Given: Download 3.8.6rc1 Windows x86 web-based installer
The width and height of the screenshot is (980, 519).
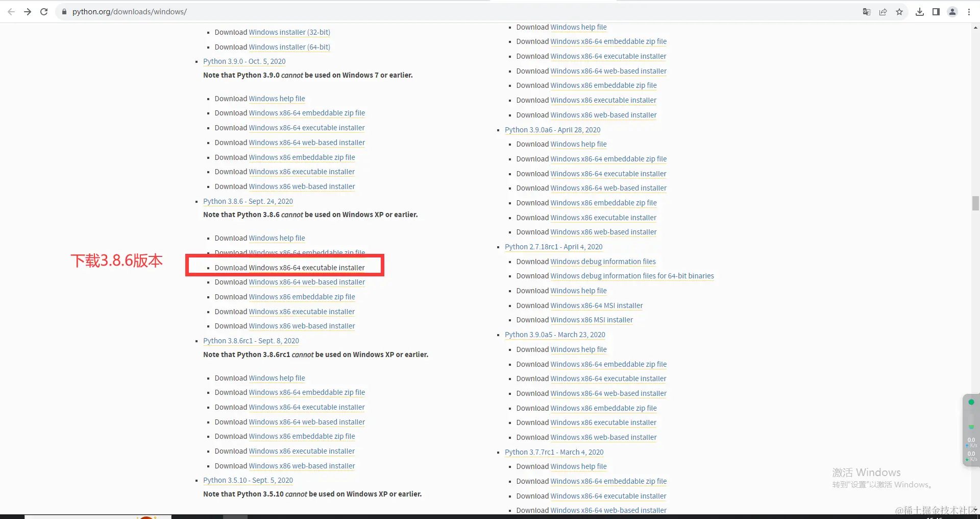Looking at the screenshot, I should point(302,466).
